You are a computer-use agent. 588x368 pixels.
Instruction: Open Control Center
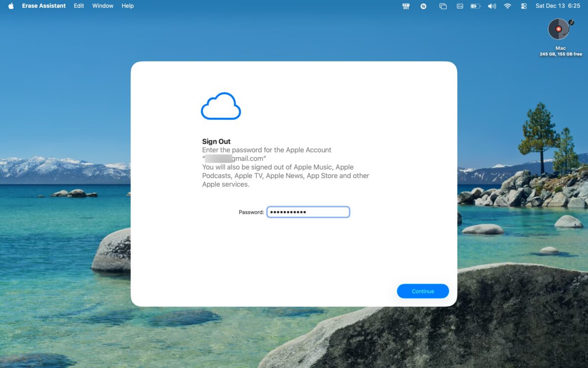524,6
